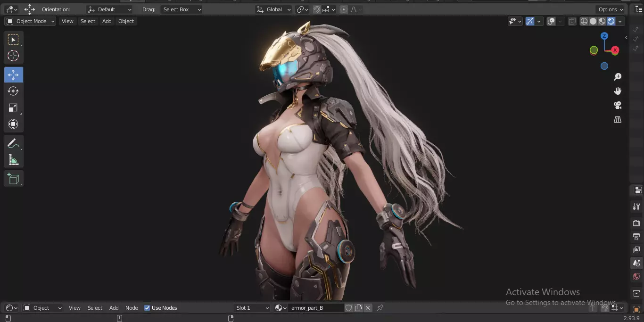Screen dimensions: 644x322
Task: Click the material sphere browse icon
Action: coord(280,308)
